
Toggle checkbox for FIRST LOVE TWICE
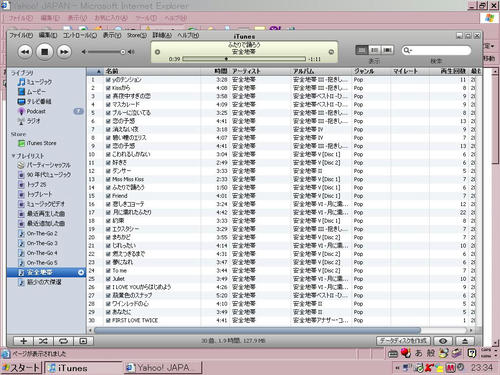tap(108, 320)
